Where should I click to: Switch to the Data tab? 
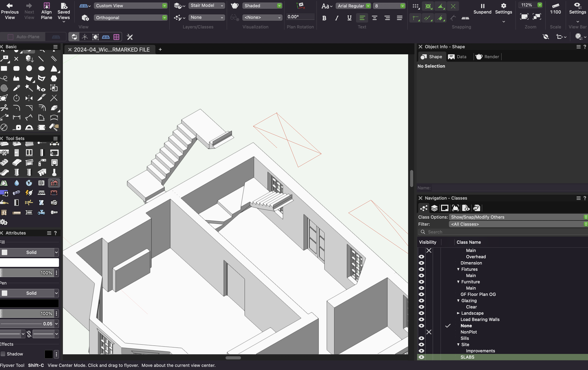(458, 57)
